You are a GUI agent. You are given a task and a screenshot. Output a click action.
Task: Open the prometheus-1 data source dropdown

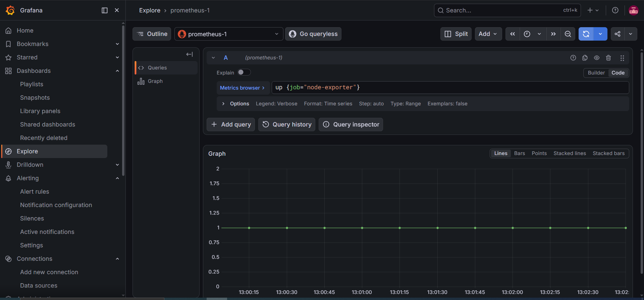pos(229,34)
